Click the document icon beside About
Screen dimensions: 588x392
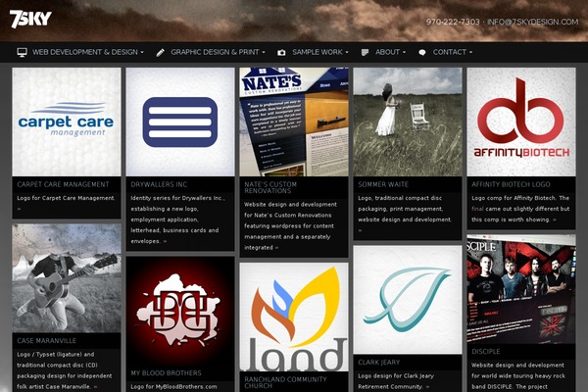pos(365,53)
